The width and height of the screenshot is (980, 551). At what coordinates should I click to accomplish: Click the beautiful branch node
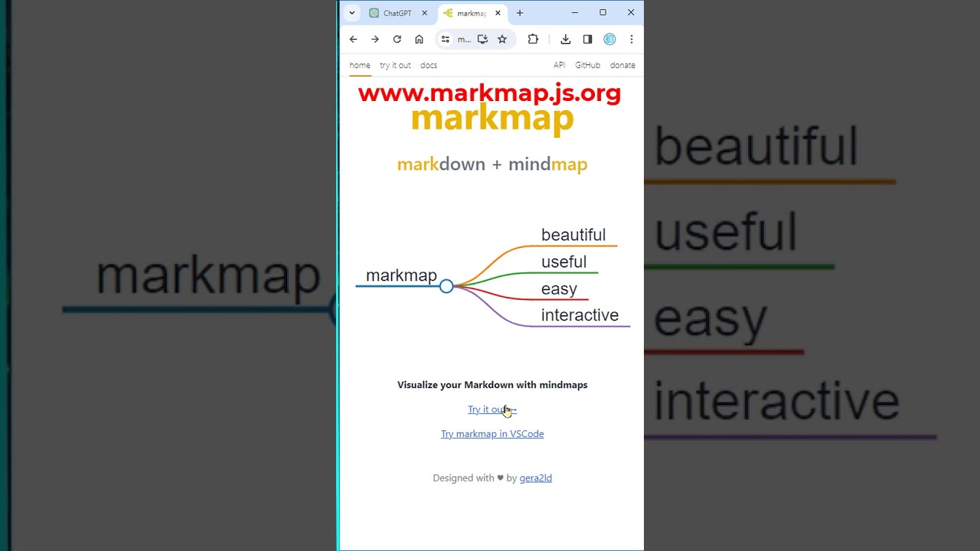point(573,235)
